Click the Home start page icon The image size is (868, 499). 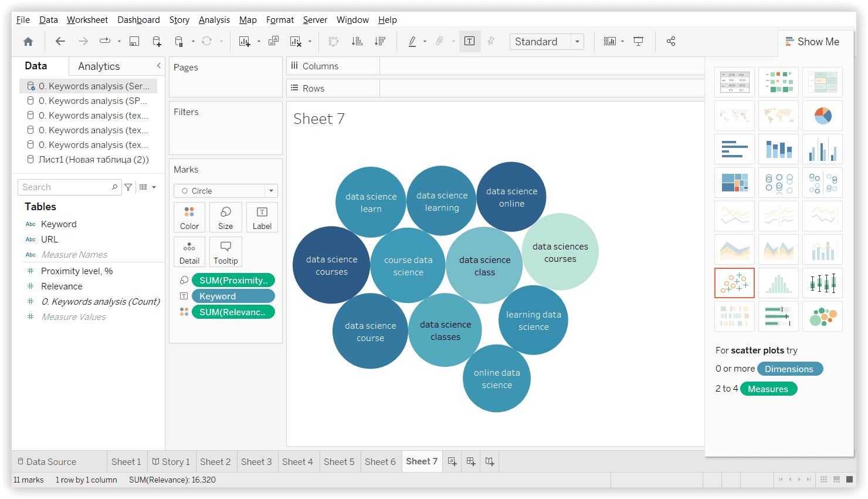pyautogui.click(x=28, y=42)
